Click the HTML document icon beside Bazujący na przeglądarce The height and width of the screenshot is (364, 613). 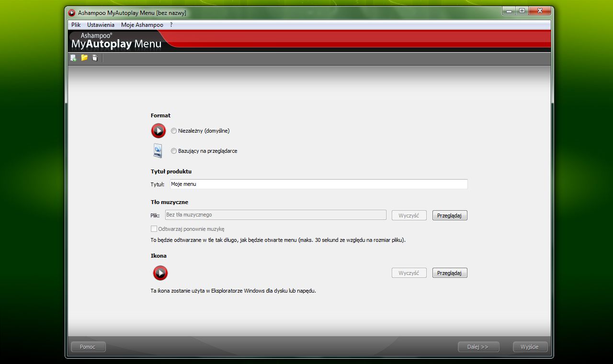[158, 151]
